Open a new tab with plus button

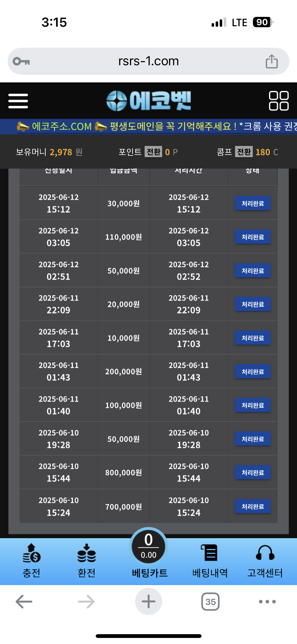(149, 602)
